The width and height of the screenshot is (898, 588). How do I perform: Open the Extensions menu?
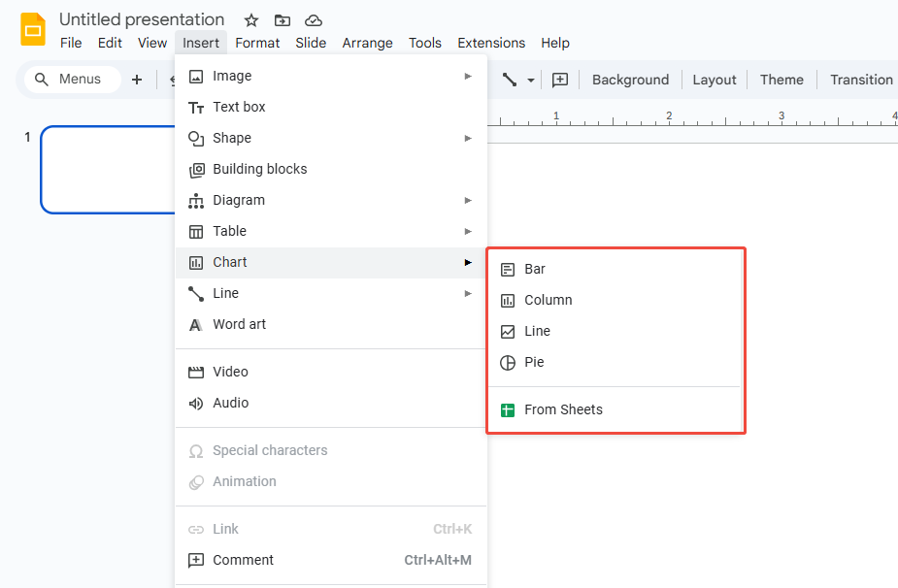coord(491,43)
